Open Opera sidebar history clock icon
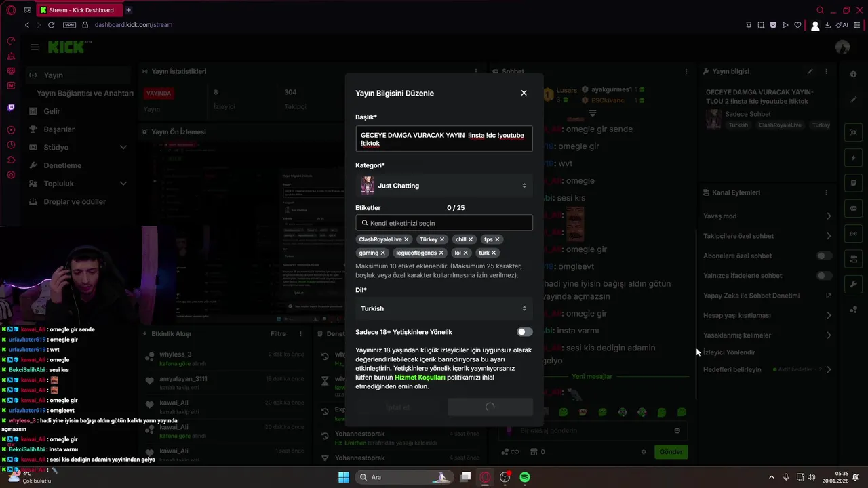Screen dimensions: 868x488 [x=11, y=145]
